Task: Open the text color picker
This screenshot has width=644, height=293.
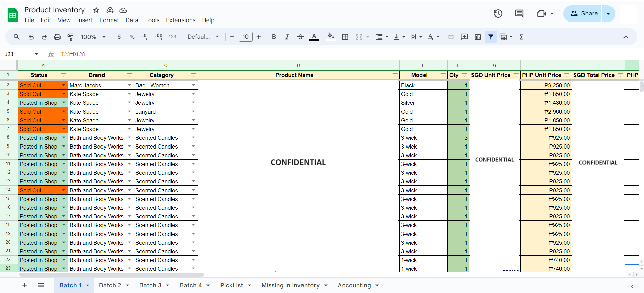Action: [x=314, y=37]
